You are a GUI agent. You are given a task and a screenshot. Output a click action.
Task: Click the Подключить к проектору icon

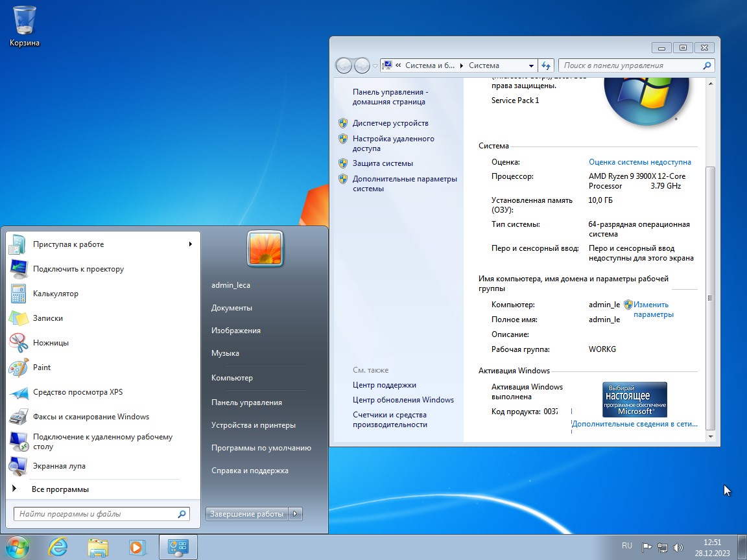(x=18, y=268)
